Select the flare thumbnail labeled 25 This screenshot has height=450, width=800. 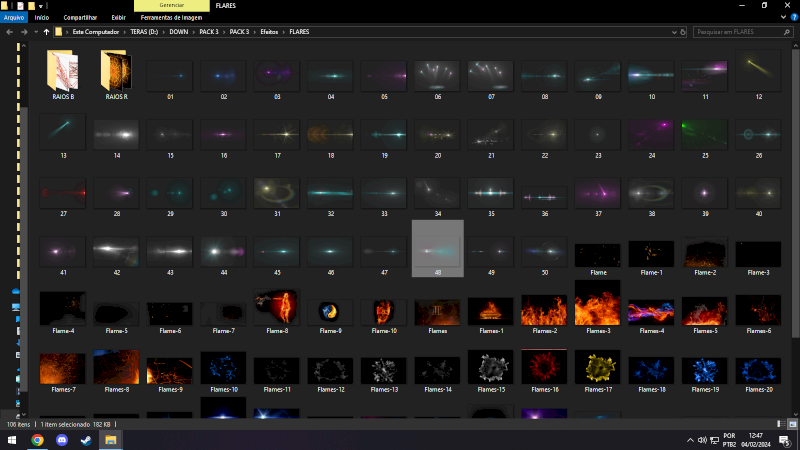[705, 133]
